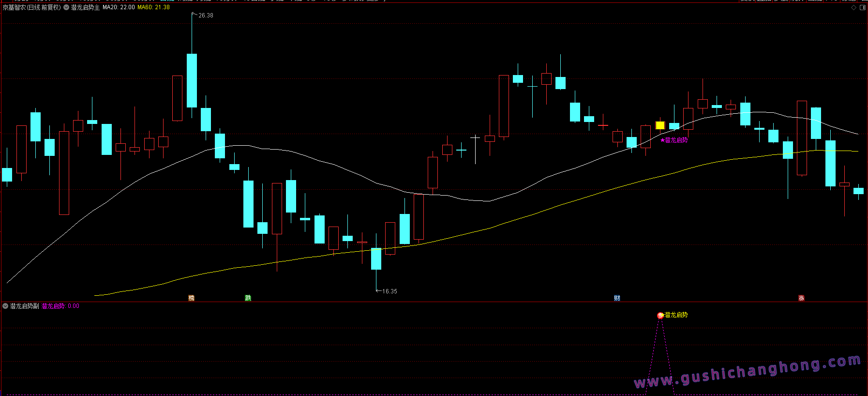This screenshot has width=868, height=396.
Task: Click the 16.35 low price label
Action: [x=389, y=291]
